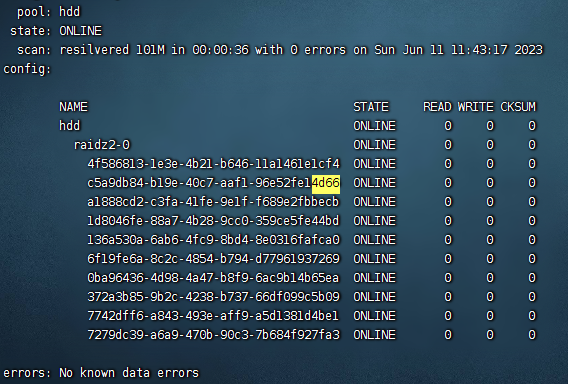Viewport: 568px width, 384px height.
Task: Click disk ID a1888cd2-c3fa-41fe-9e1f-f689e2fbbecb
Action: click(213, 202)
